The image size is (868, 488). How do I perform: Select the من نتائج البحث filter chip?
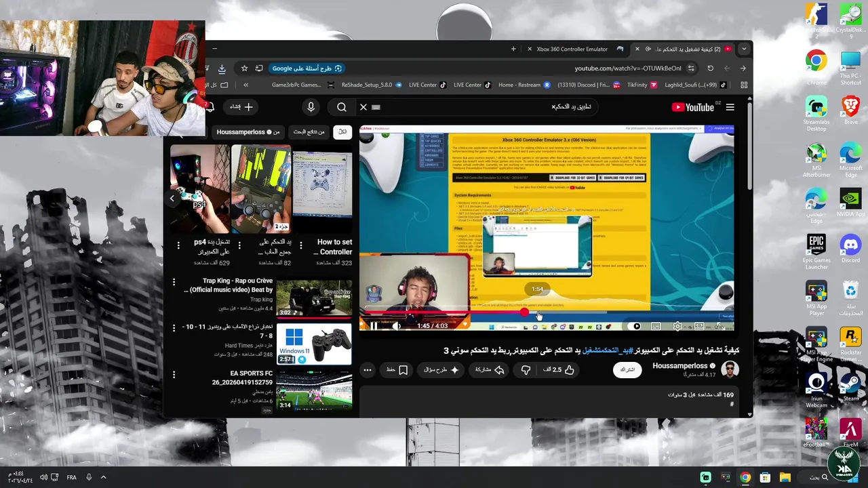click(x=309, y=131)
